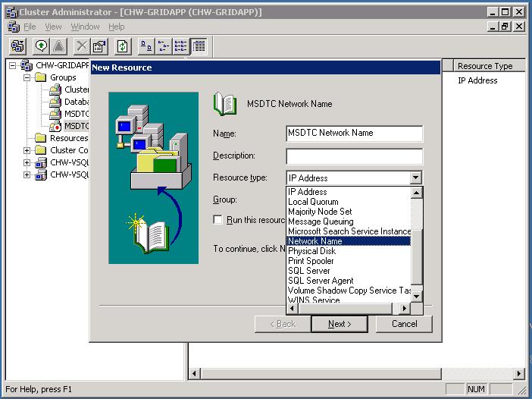Screen dimensions: 532x399
Task: Select the offline MSDTC group with red arrow
Action: pyautogui.click(x=77, y=126)
